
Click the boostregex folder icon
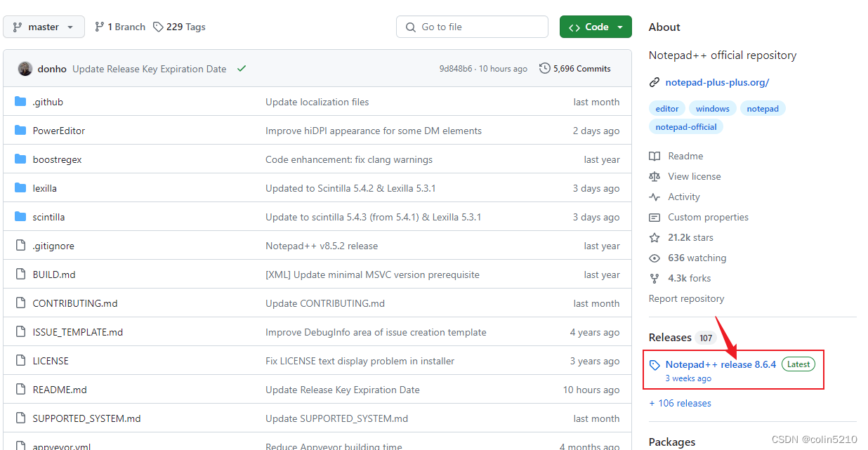pyautogui.click(x=20, y=159)
